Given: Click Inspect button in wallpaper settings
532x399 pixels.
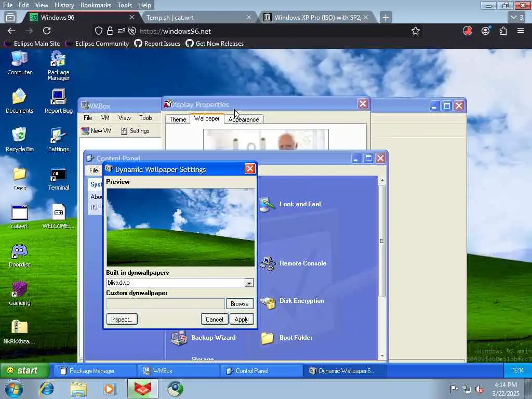Looking at the screenshot, I should coord(122,320).
